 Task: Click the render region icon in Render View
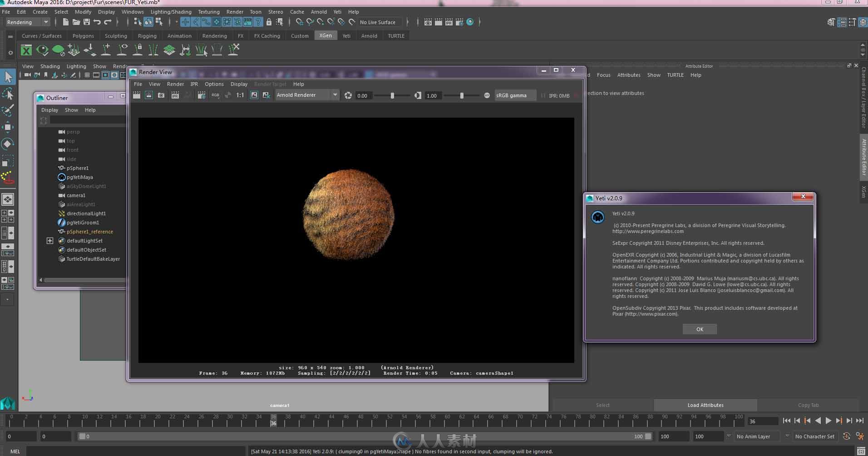pos(149,95)
